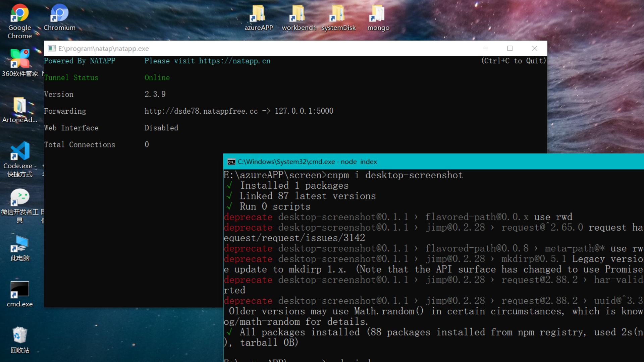Click the natapp.exe window title bar text

click(104, 49)
